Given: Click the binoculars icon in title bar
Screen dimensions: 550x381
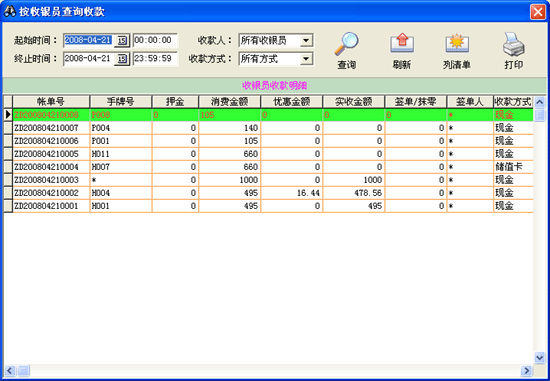Looking at the screenshot, I should (9, 11).
